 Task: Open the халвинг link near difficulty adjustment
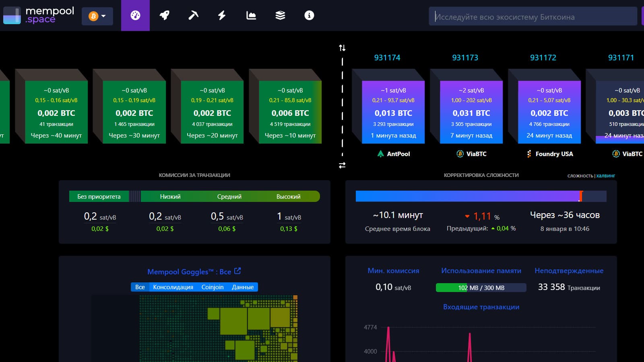coord(605,176)
